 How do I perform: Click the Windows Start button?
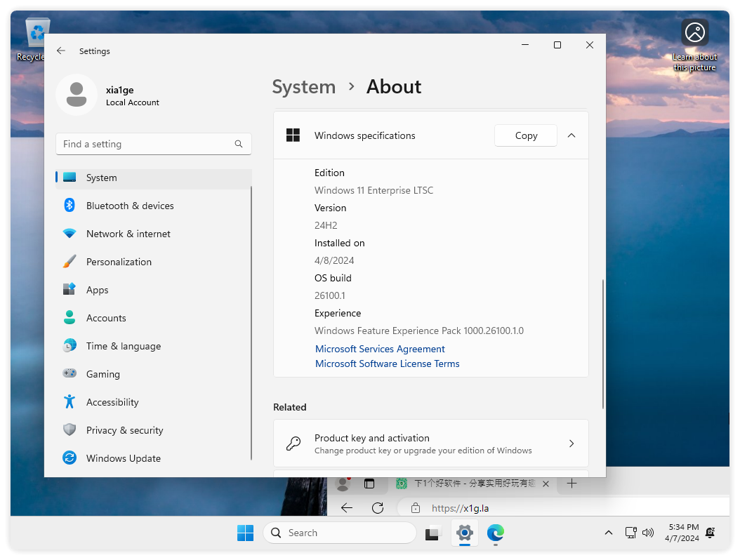(x=245, y=533)
